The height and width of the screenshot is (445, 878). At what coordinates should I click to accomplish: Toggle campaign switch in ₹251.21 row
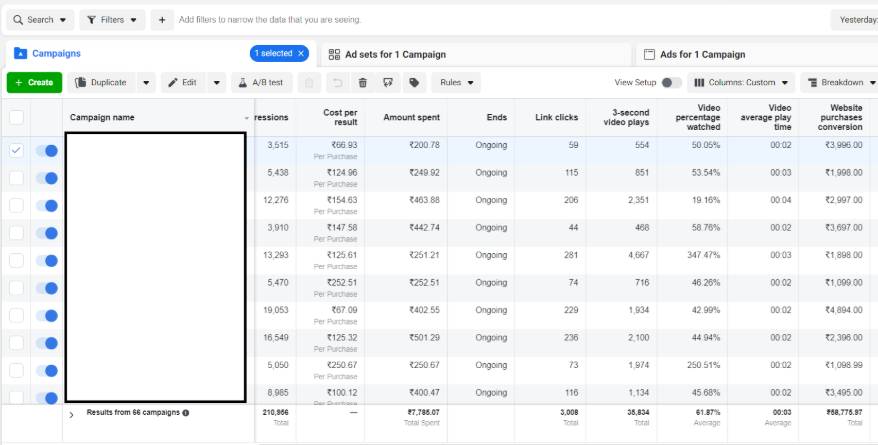47,261
